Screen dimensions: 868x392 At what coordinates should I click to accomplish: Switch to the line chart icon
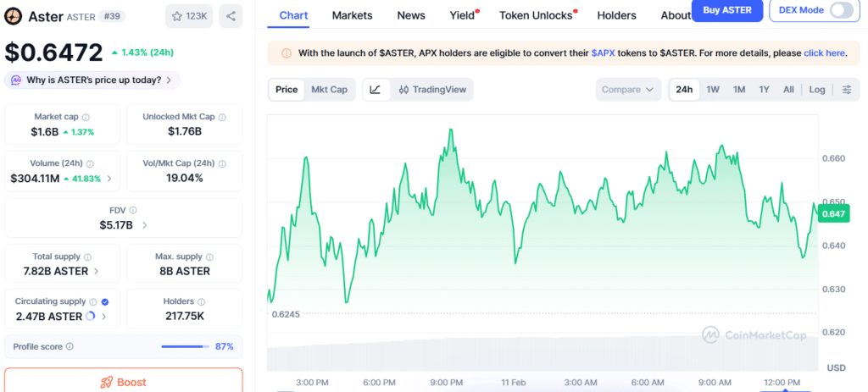click(376, 90)
